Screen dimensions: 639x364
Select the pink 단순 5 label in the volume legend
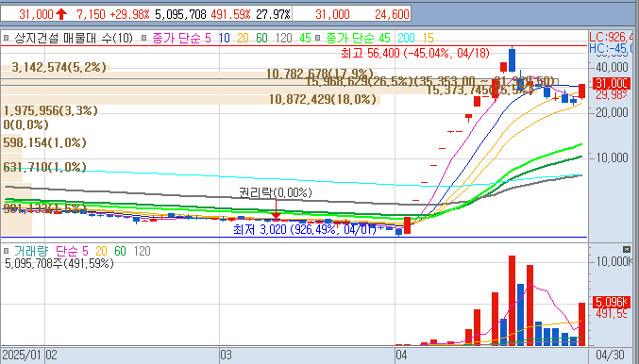click(72, 251)
